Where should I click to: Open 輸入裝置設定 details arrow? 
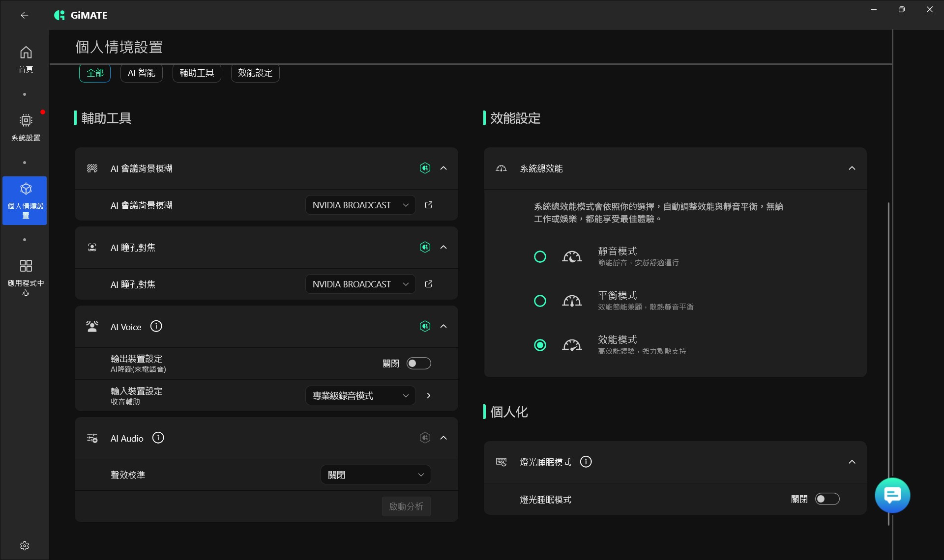coord(429,395)
